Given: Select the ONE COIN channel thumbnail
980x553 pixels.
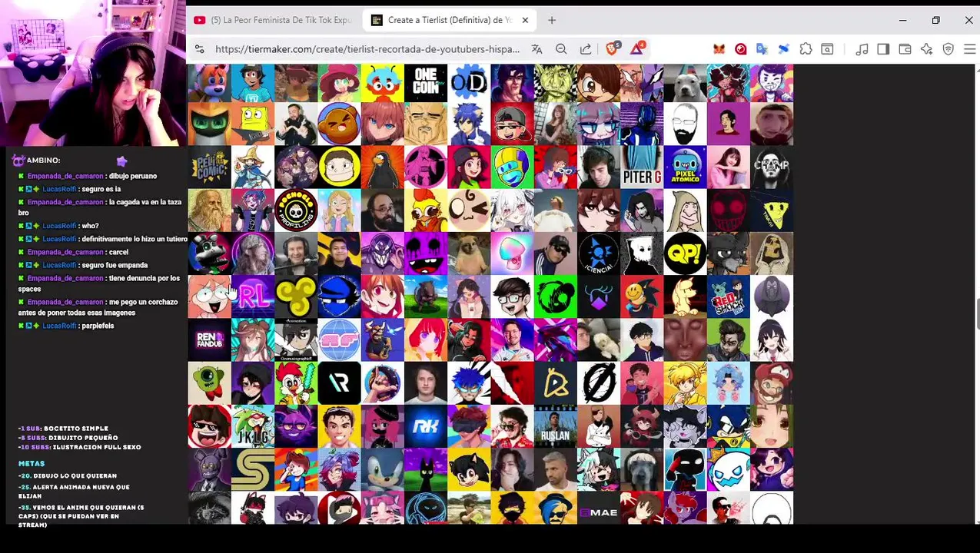Looking at the screenshot, I should 426,82.
